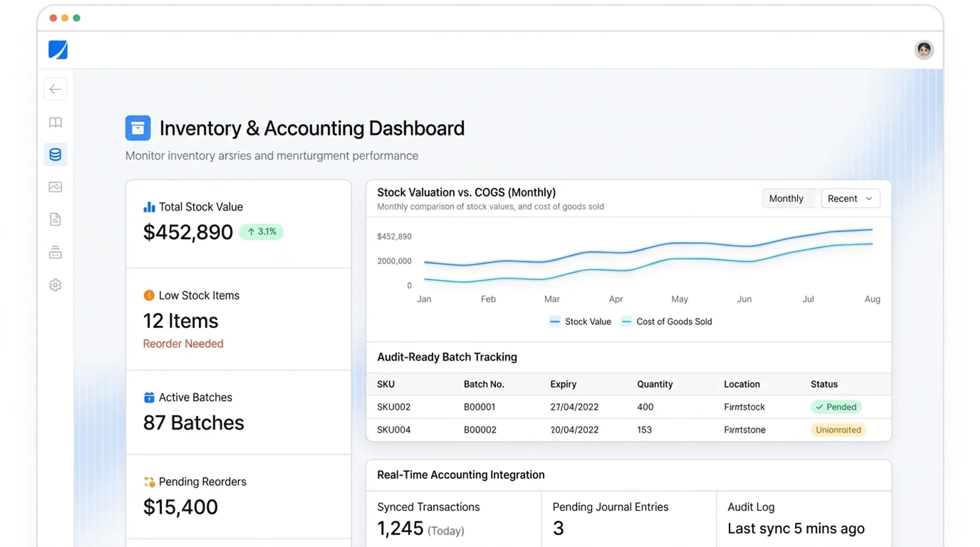Viewport: 980px width, 547px height.
Task: Sort by SKU column header
Action: coord(386,384)
